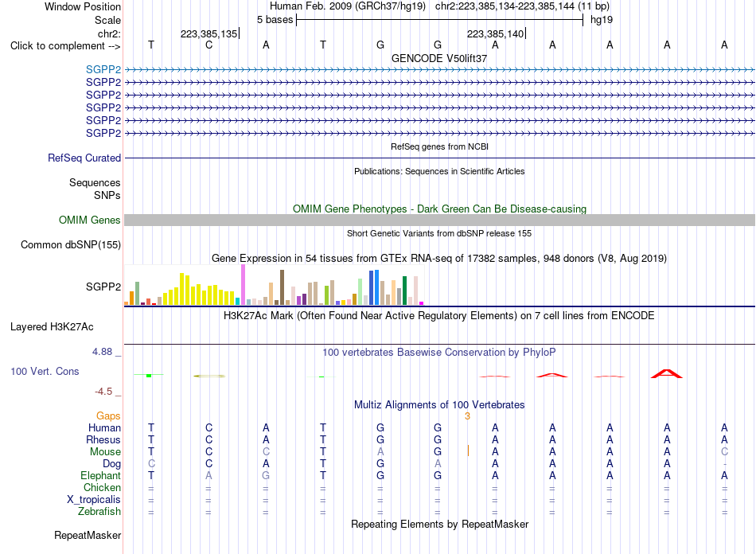
Task: Select the Dog species label
Action: tap(111, 464)
